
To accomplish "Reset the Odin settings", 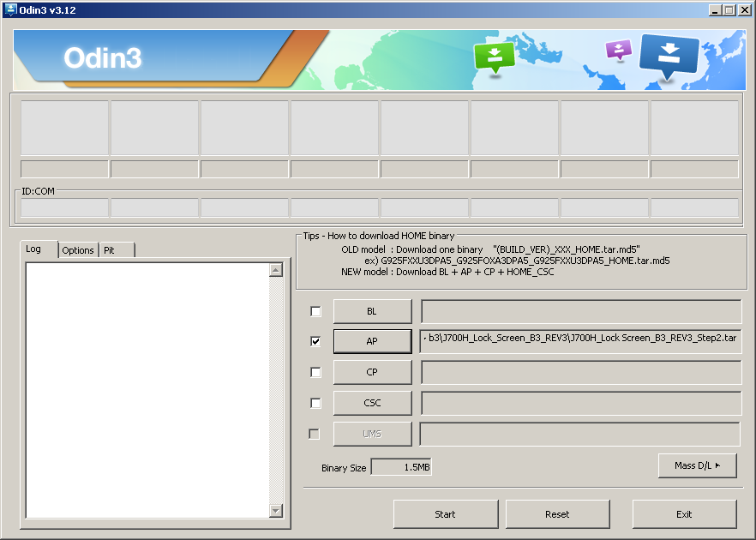I will pyautogui.click(x=557, y=514).
